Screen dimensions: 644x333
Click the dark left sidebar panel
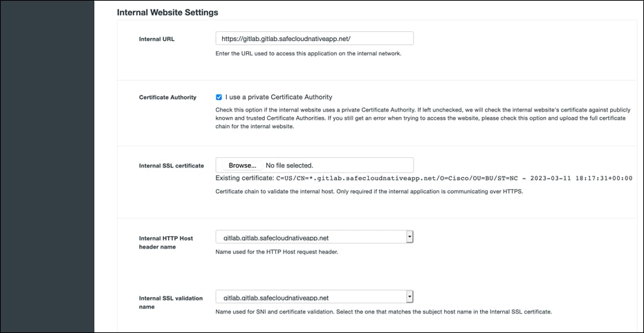47,166
